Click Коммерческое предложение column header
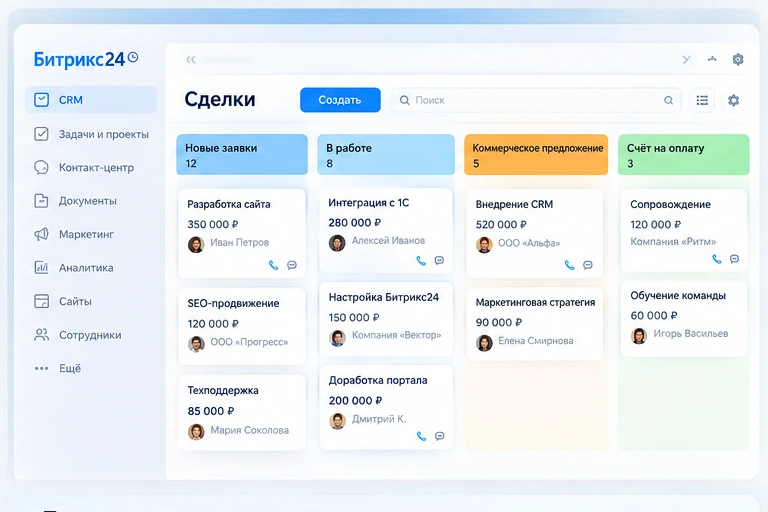Image resolution: width=768 pixels, height=512 pixels. tap(536, 155)
